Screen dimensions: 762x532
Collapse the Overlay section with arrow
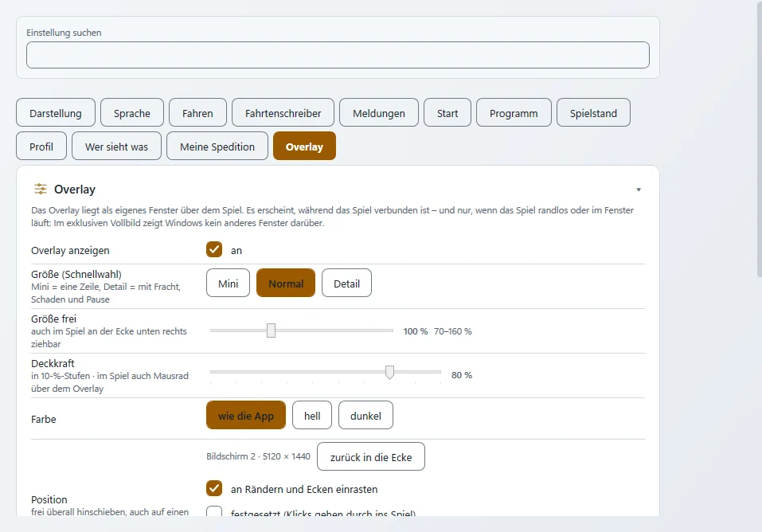[x=639, y=190]
